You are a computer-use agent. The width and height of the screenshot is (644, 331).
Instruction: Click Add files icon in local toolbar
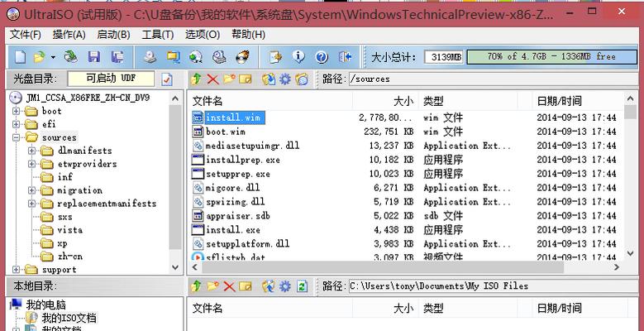point(268,286)
